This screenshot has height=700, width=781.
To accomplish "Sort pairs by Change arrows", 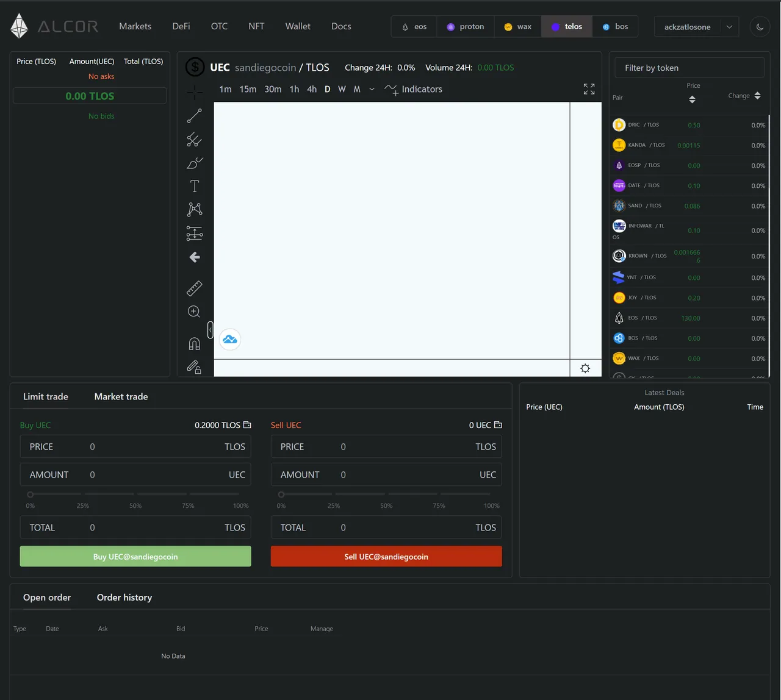I will [x=757, y=96].
